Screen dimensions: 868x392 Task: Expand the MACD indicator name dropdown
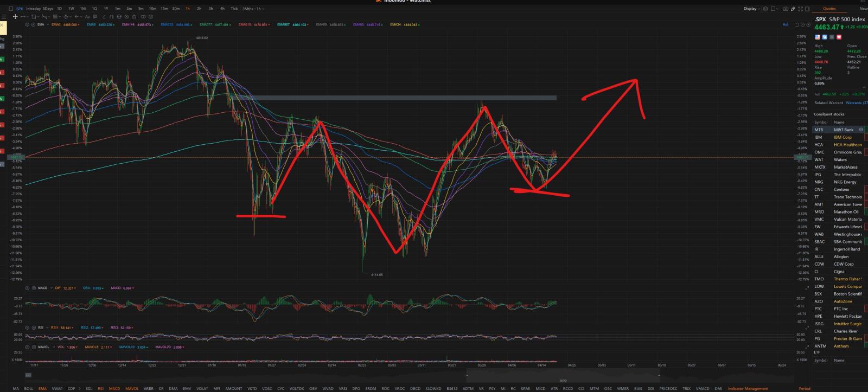click(50, 288)
